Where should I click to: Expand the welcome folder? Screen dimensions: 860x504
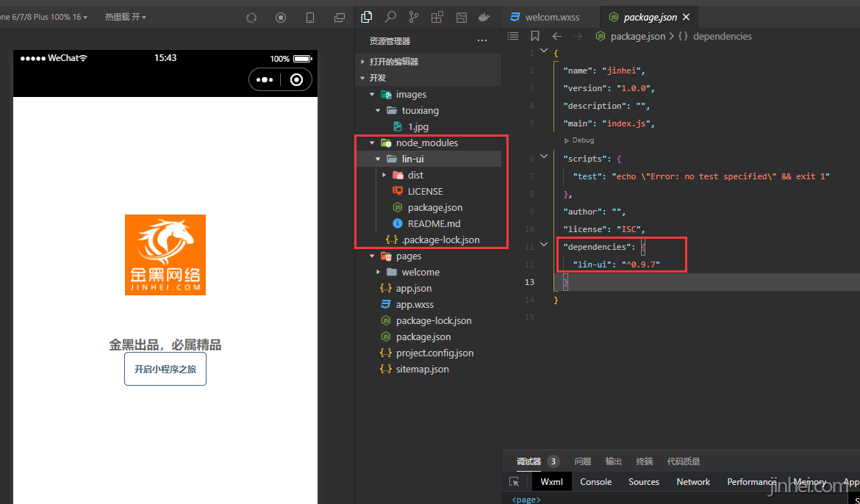378,273
